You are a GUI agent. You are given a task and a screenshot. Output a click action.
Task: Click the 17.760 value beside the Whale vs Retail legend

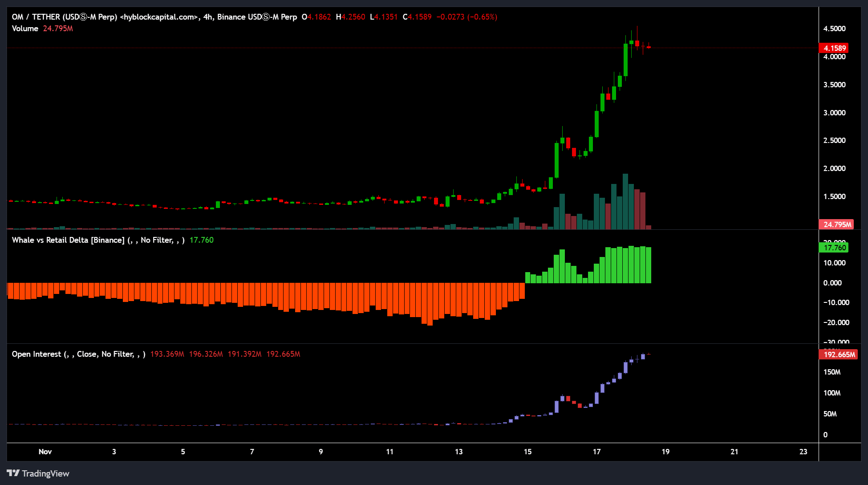[201, 240]
